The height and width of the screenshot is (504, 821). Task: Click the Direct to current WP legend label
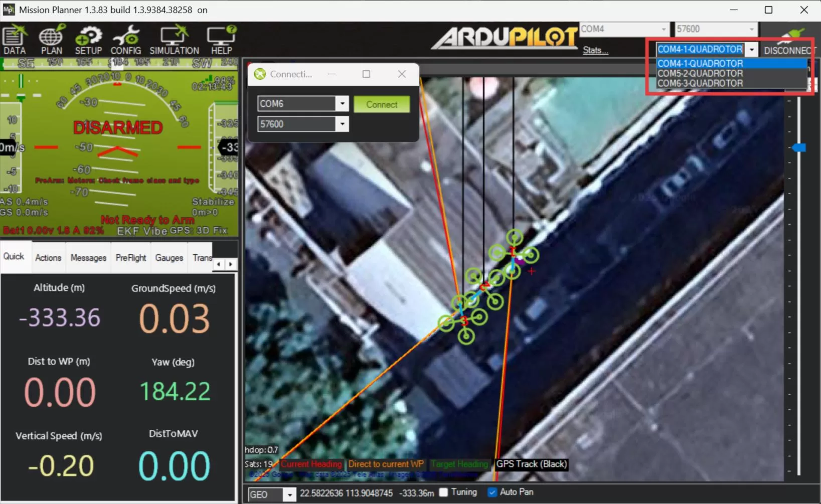[x=386, y=464]
